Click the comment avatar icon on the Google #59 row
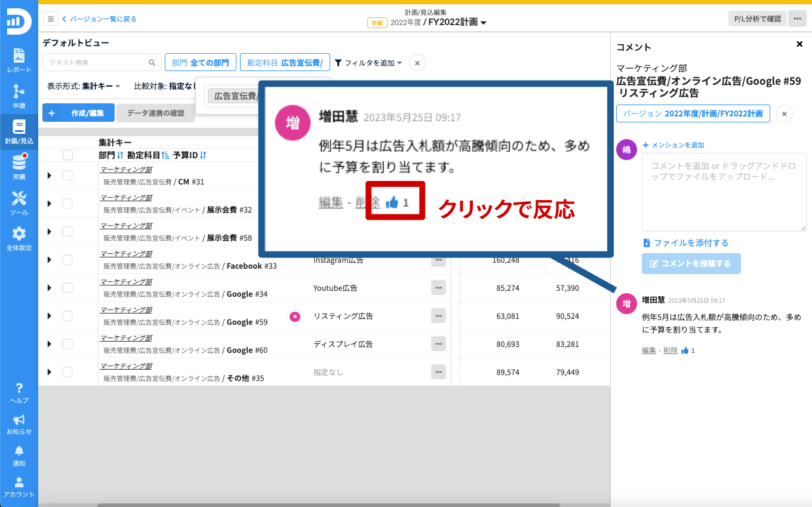Screen dimensions: 812x507 tap(294, 317)
